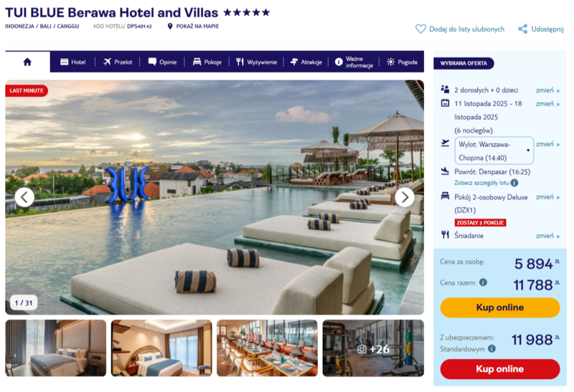The width and height of the screenshot is (574, 392).
Task: Open info icon beside Zobacz szczegóły lotu
Action: 514,183
